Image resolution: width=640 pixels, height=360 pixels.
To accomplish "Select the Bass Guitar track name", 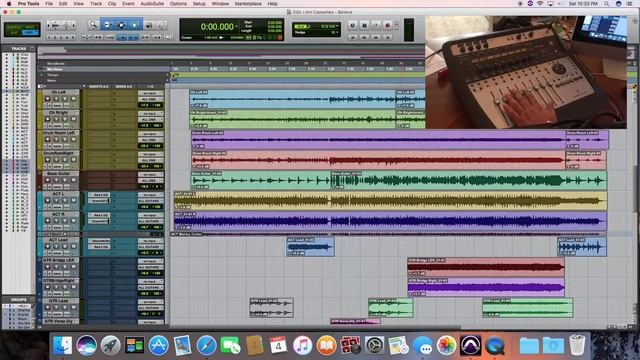I will click(59, 174).
